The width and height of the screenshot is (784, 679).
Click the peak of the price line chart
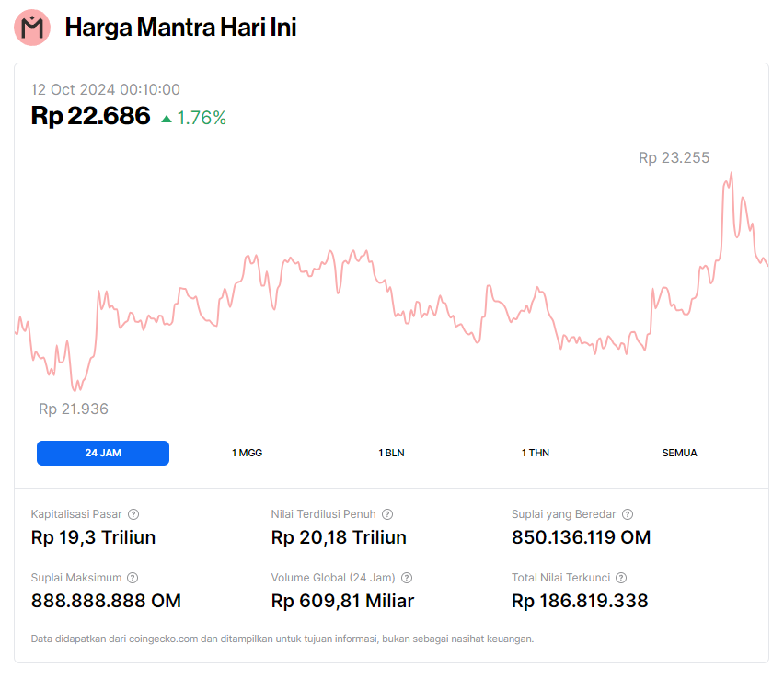pyautogui.click(x=731, y=174)
